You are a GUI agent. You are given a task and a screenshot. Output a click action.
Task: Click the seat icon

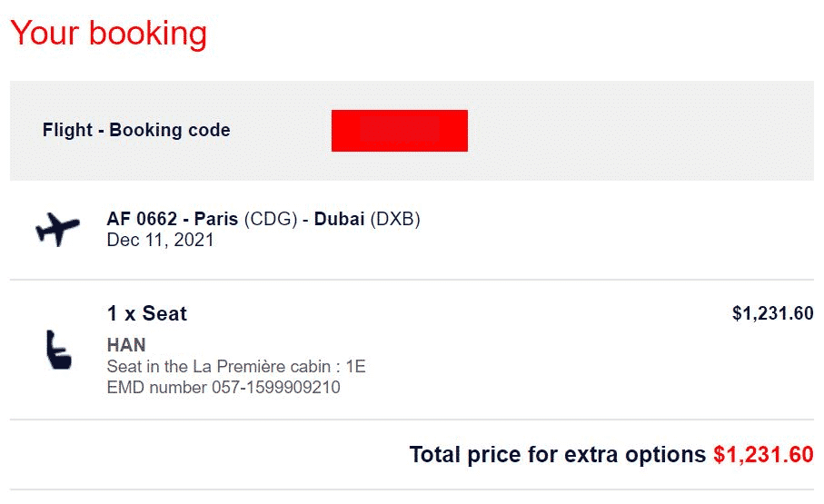point(58,350)
